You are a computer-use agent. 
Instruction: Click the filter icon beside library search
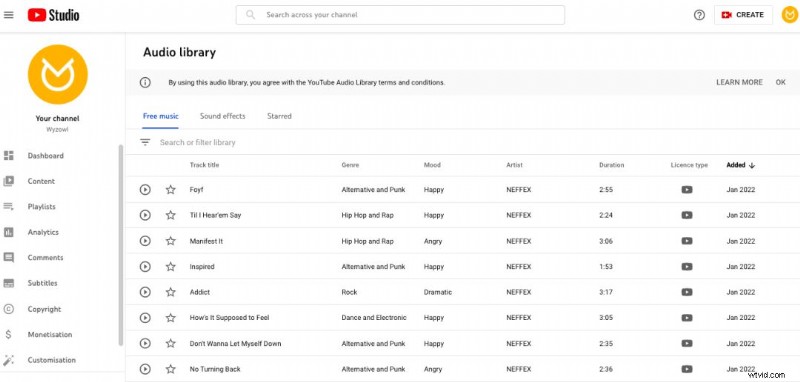coord(145,142)
